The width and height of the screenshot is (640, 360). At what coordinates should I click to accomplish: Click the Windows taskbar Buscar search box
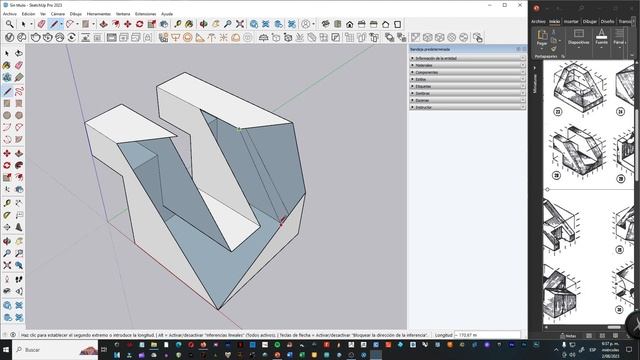55,350
